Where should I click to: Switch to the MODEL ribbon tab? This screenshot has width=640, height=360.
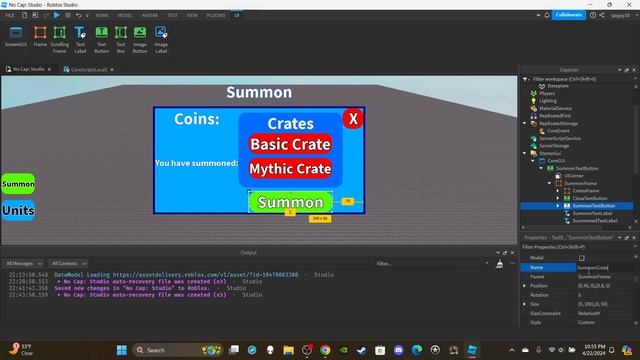(x=125, y=15)
